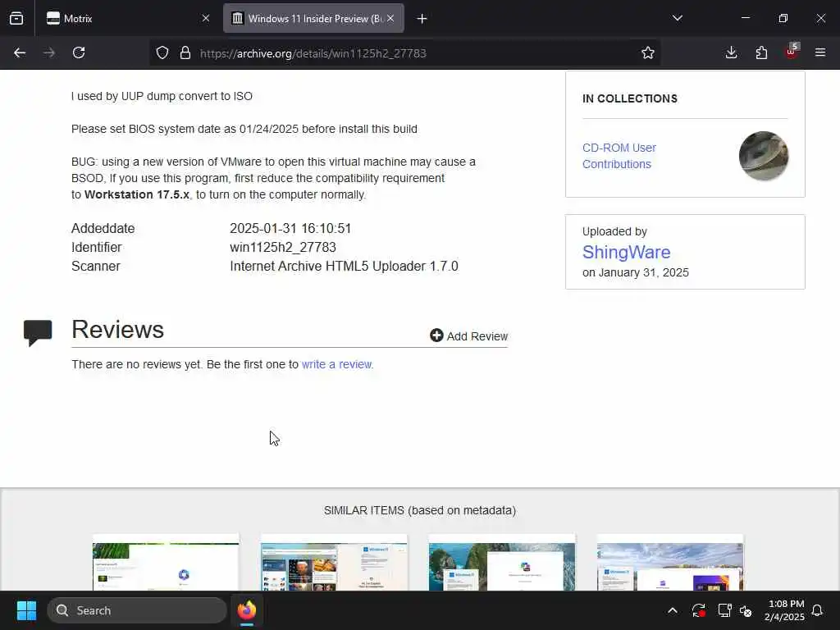Open a new browser tab with the plus button

[x=422, y=19]
